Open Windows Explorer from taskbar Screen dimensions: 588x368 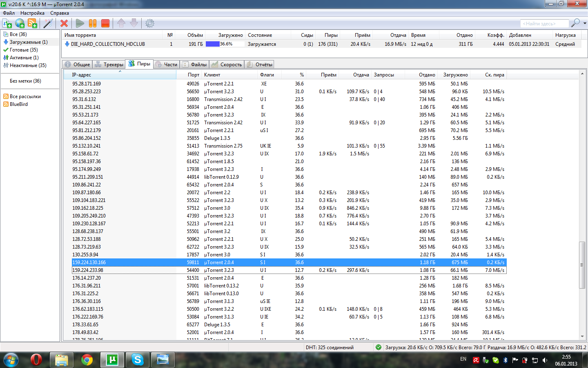(x=61, y=360)
